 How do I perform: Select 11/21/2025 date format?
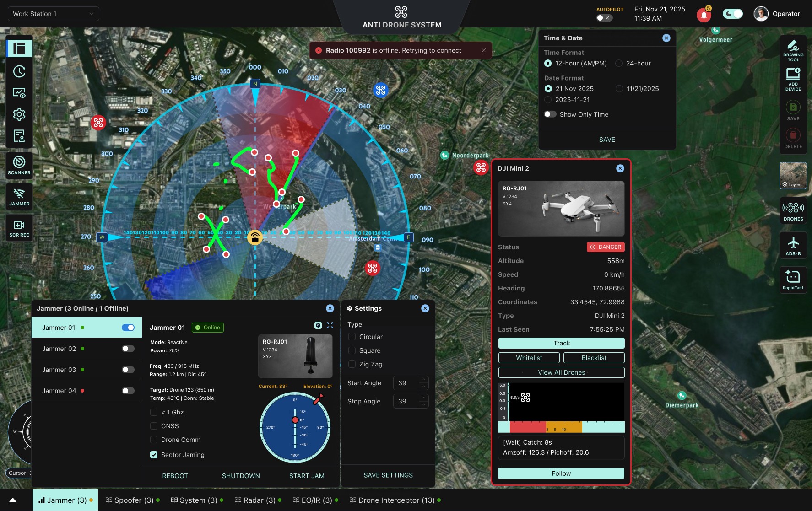point(619,89)
